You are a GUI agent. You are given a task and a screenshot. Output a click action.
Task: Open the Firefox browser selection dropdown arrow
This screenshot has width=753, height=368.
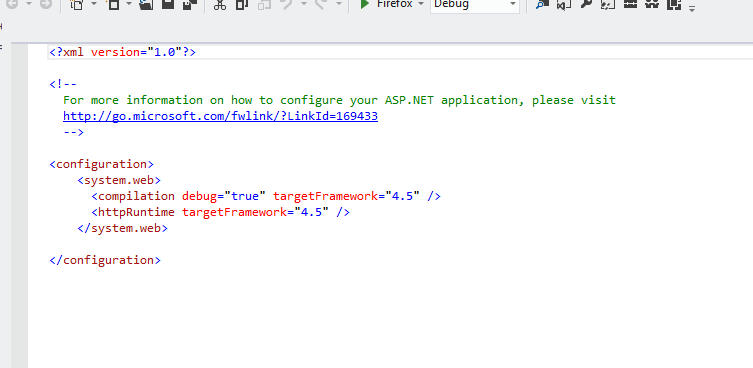tap(421, 4)
